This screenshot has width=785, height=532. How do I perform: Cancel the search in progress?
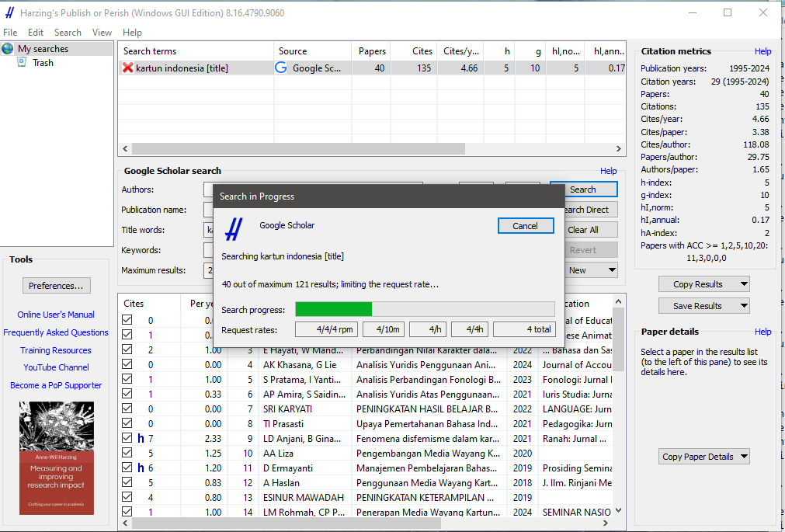pyautogui.click(x=526, y=226)
